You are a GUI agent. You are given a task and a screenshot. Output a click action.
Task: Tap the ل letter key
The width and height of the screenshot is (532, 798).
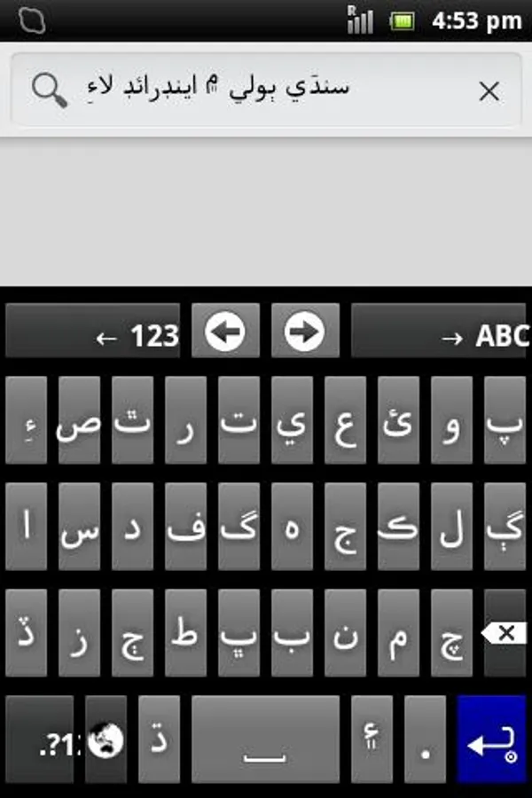(451, 527)
